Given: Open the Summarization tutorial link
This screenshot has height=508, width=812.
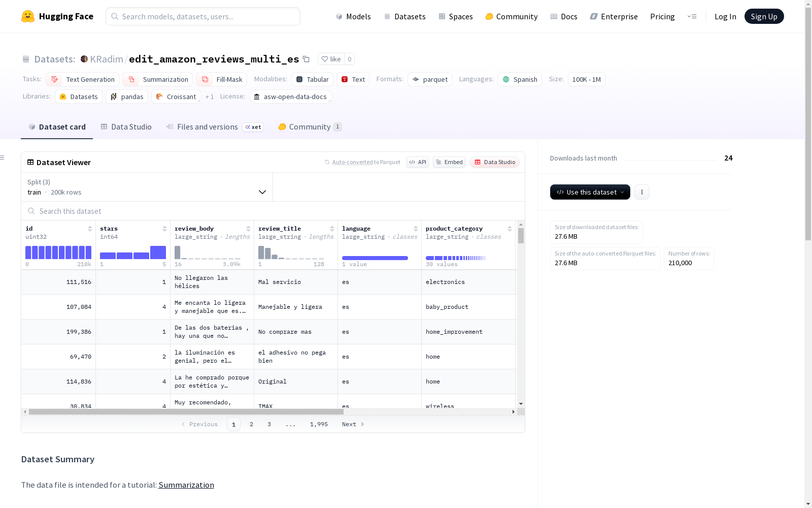Looking at the screenshot, I should click(186, 485).
